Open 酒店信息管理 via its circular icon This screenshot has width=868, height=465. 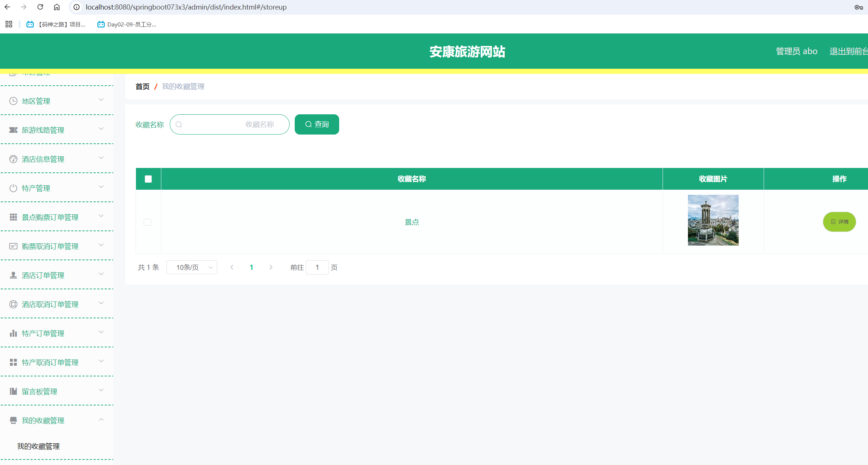[13, 159]
